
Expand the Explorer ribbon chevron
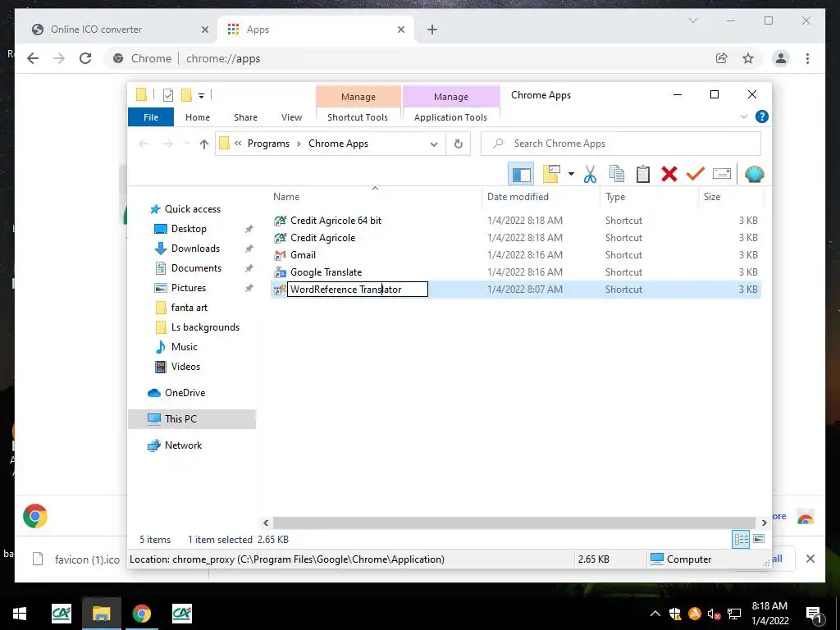(743, 116)
